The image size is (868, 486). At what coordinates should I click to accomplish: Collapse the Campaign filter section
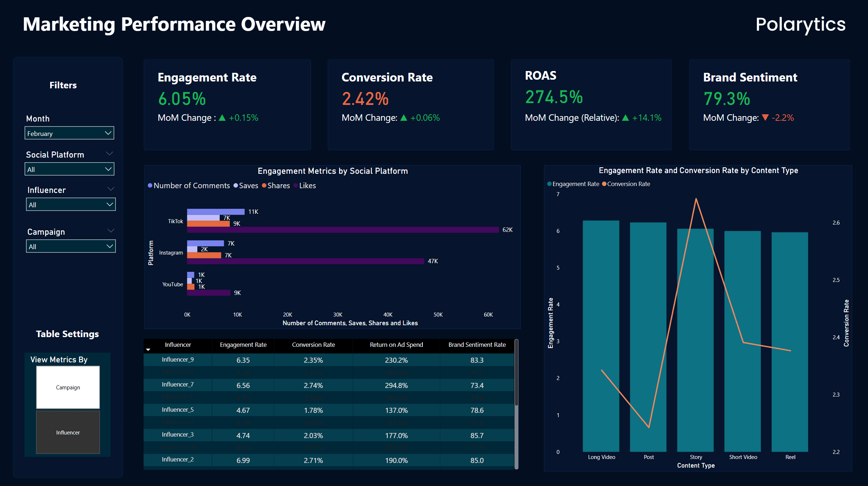[x=111, y=231]
